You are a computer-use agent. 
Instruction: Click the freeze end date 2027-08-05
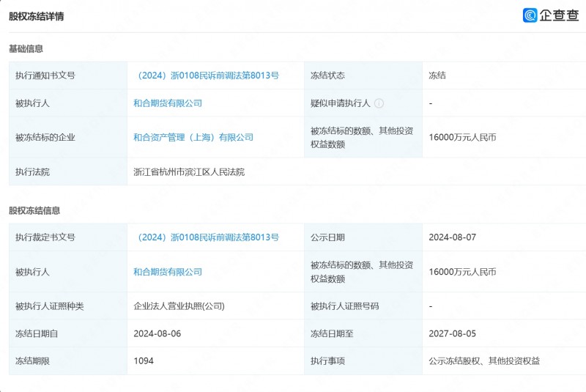452,333
